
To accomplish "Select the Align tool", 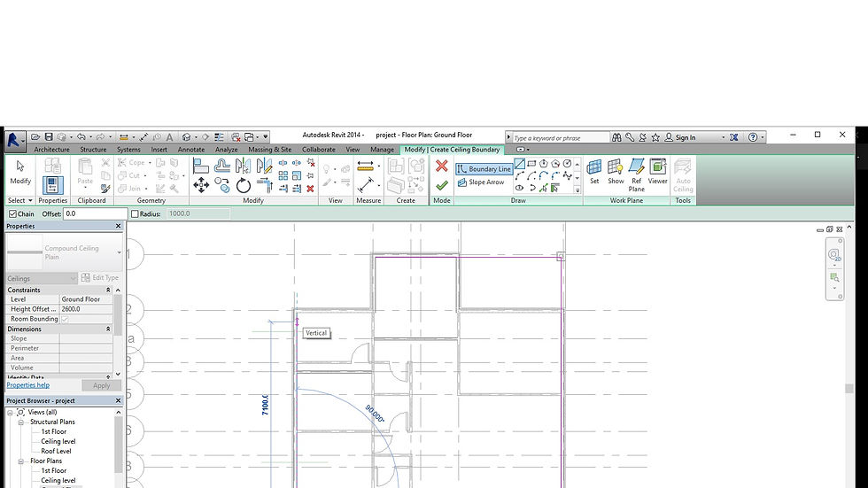I will point(200,166).
